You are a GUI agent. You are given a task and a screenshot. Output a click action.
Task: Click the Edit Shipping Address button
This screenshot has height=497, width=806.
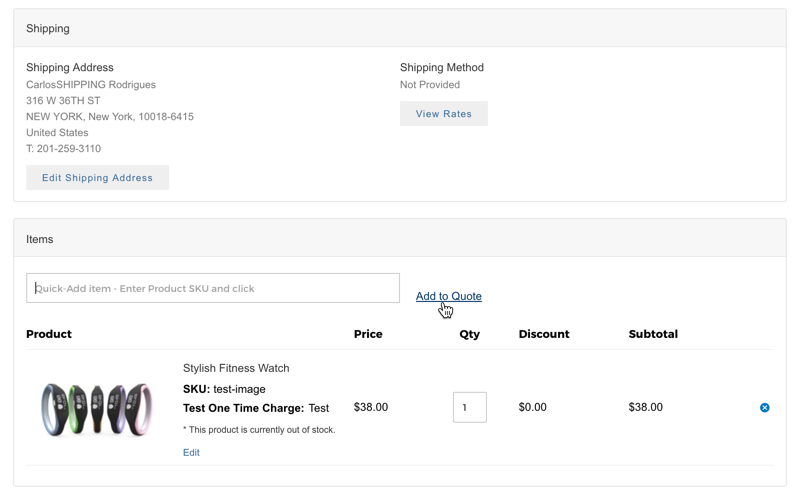click(x=97, y=178)
